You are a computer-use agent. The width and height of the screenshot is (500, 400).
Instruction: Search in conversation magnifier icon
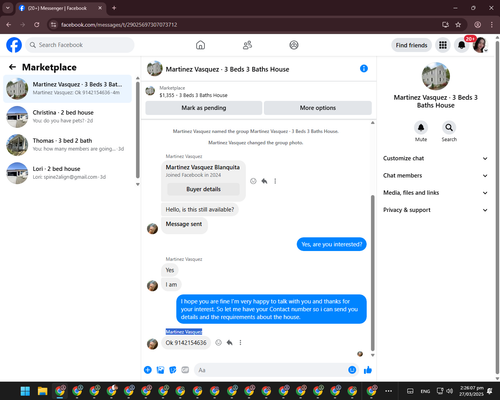pos(449,127)
